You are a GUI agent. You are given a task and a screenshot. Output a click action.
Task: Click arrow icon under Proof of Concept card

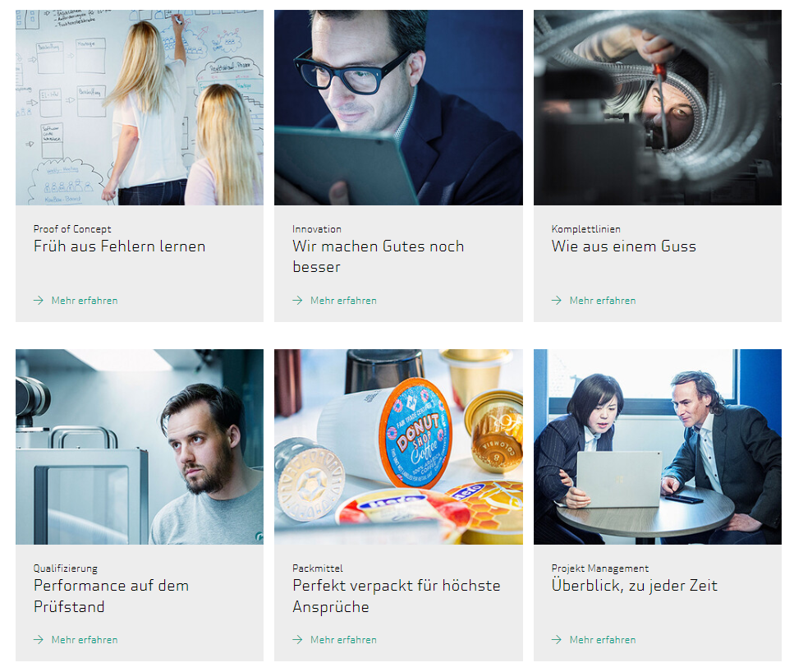coord(39,301)
